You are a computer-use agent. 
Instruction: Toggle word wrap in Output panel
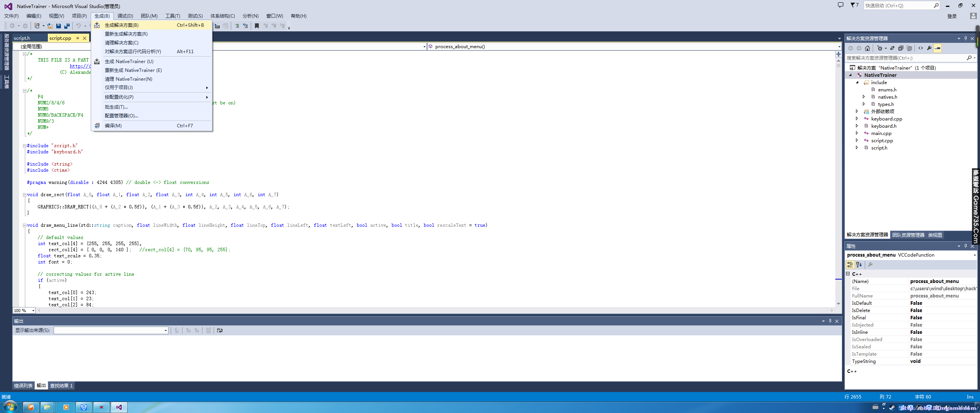point(220,330)
